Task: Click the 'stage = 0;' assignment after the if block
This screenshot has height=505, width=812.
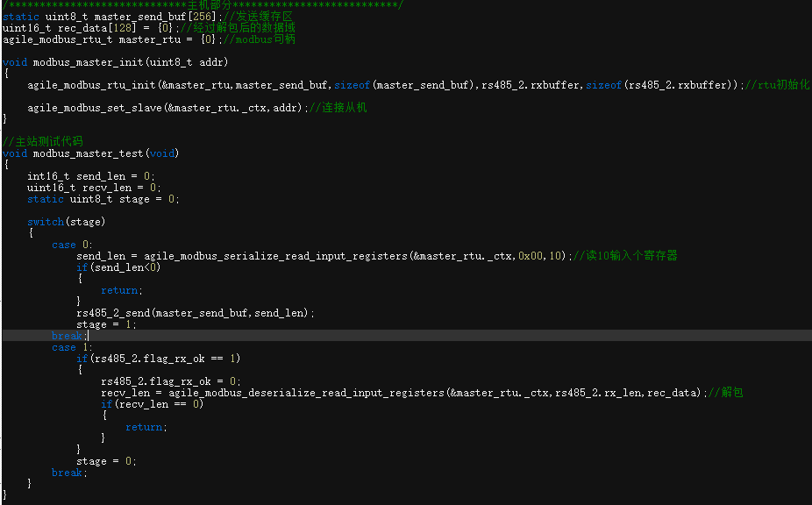Action: (x=107, y=461)
